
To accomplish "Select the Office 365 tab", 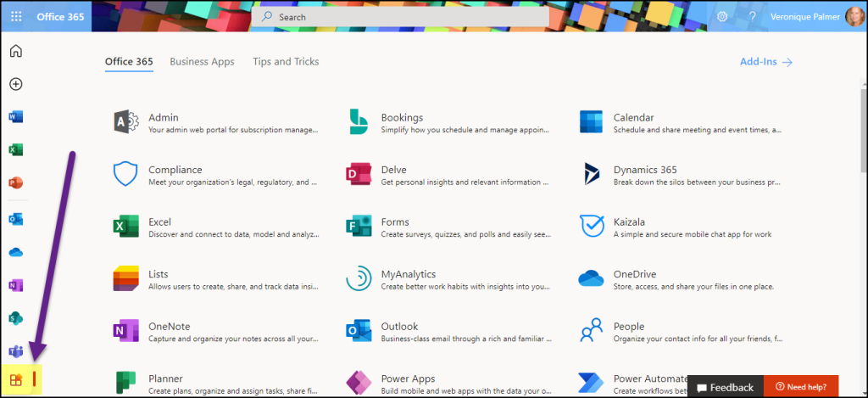I will (x=129, y=62).
